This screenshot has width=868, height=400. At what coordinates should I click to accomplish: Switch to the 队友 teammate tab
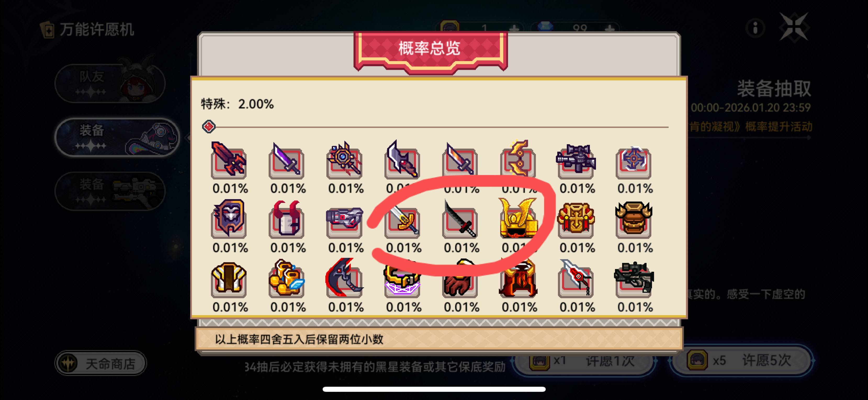click(110, 83)
